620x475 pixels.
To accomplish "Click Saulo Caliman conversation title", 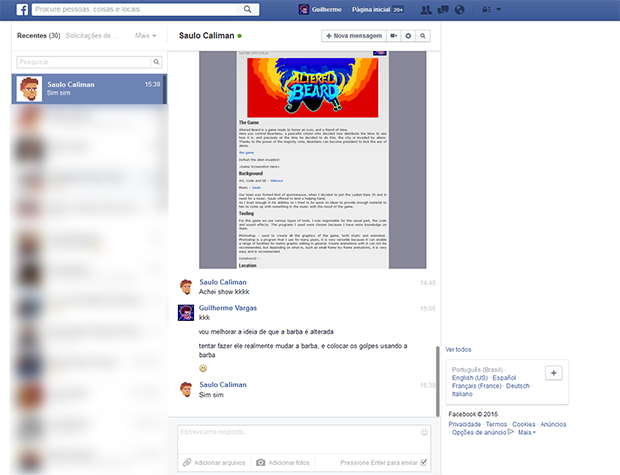I will point(206,36).
